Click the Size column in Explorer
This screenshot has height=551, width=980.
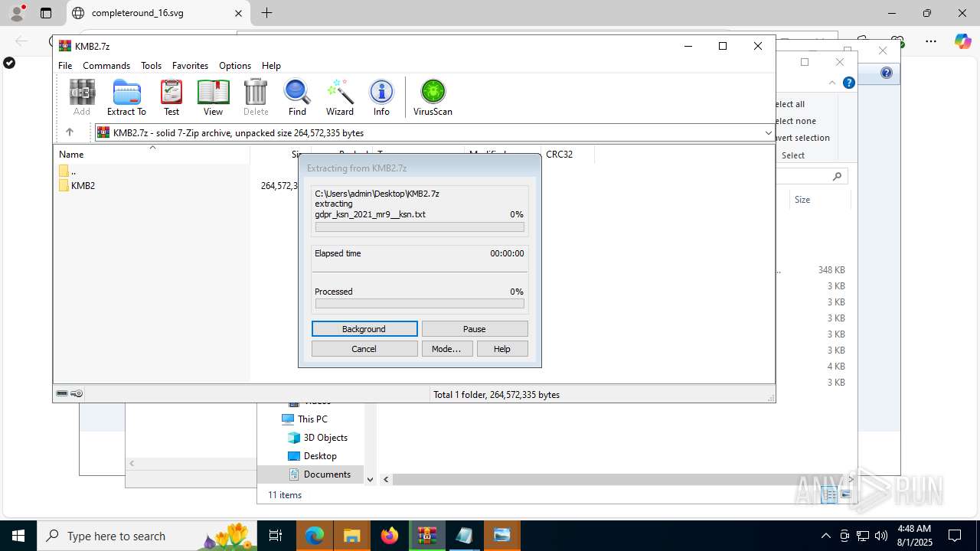819,200
